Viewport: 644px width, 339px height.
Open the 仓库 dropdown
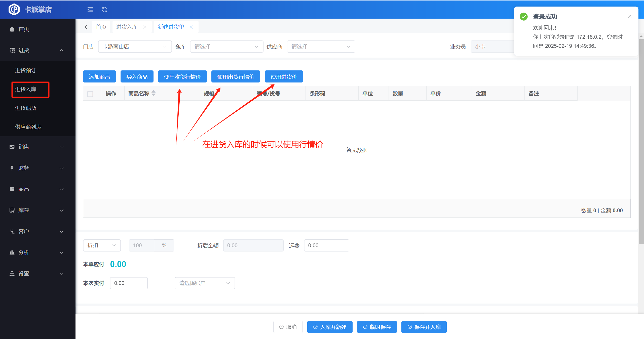[x=226, y=47]
